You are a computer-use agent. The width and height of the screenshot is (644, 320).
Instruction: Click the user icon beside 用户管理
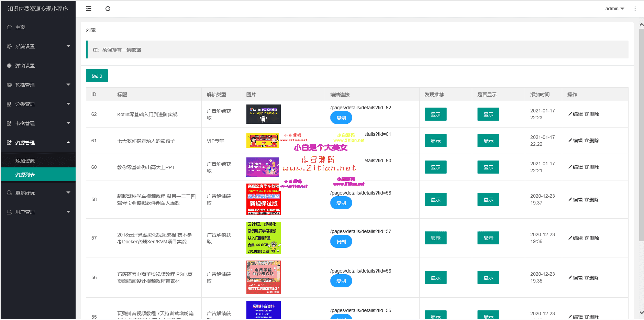point(9,212)
